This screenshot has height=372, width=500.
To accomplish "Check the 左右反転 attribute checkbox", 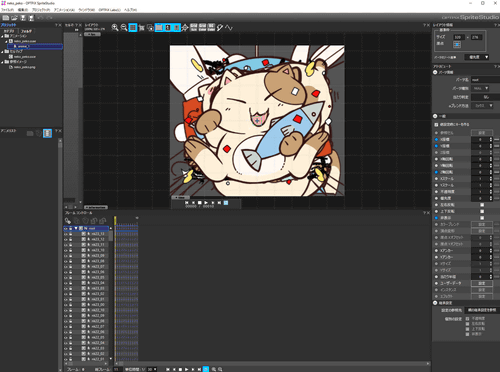I will click(482, 205).
